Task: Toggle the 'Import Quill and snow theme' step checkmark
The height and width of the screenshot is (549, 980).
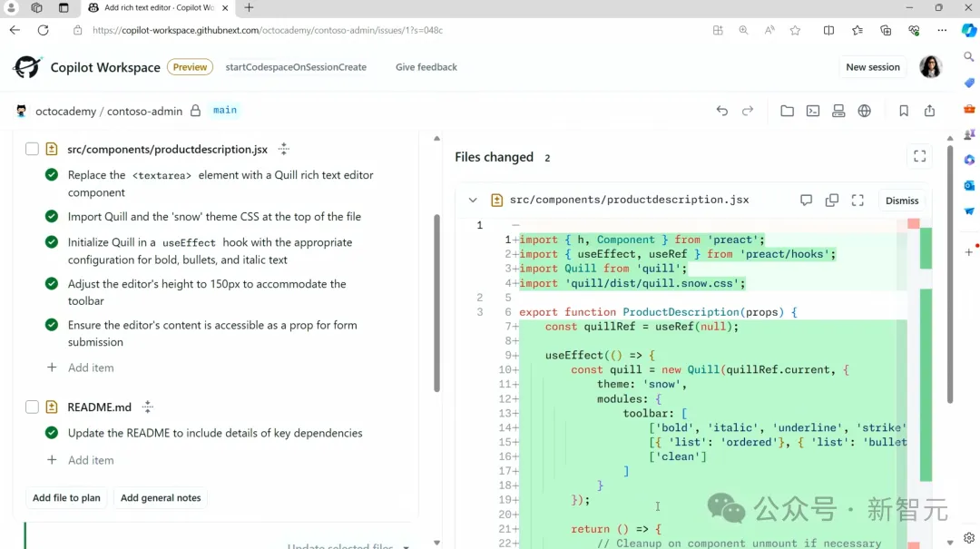Action: [x=52, y=216]
